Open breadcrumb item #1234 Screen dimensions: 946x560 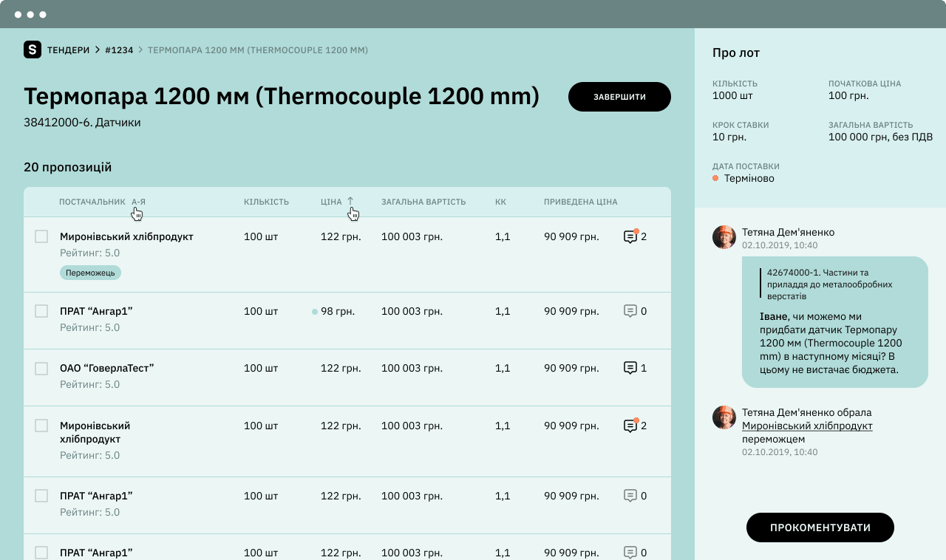pyautogui.click(x=119, y=50)
